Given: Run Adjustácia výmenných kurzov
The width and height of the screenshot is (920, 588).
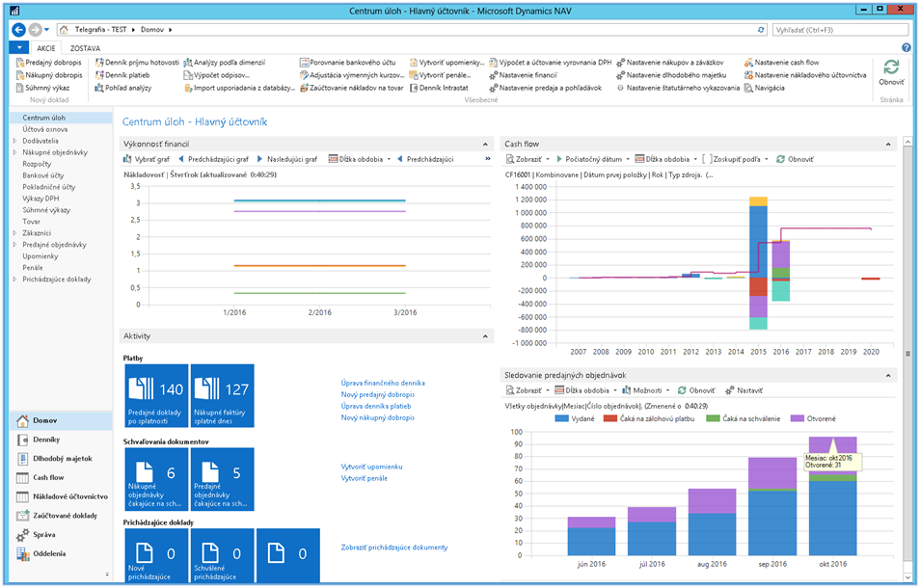Looking at the screenshot, I should pyautogui.click(x=351, y=75).
